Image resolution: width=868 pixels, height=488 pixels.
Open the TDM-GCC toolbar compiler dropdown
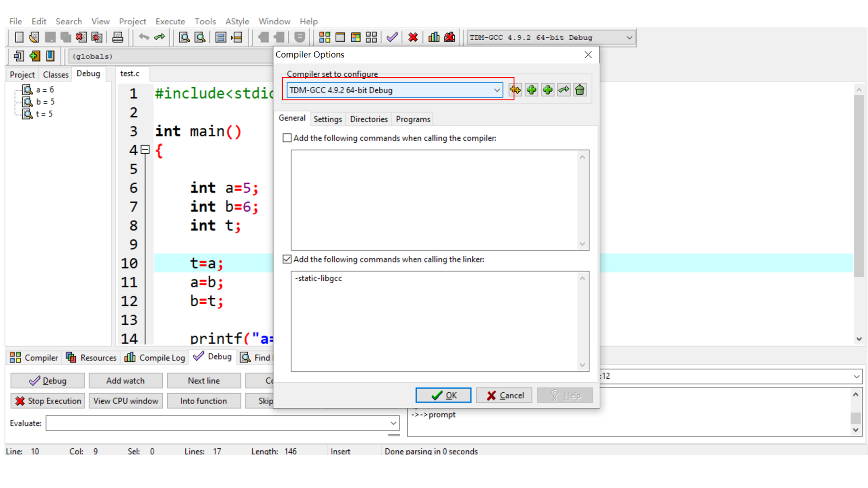pos(629,38)
